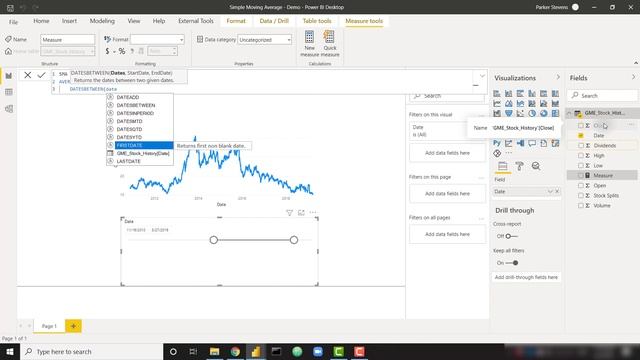The image size is (640, 360).
Task: Apply currency format with dollar icon
Action: coord(107,51)
